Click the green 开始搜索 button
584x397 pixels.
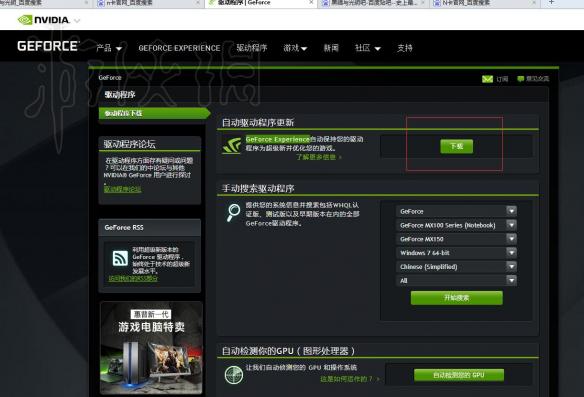pos(457,298)
